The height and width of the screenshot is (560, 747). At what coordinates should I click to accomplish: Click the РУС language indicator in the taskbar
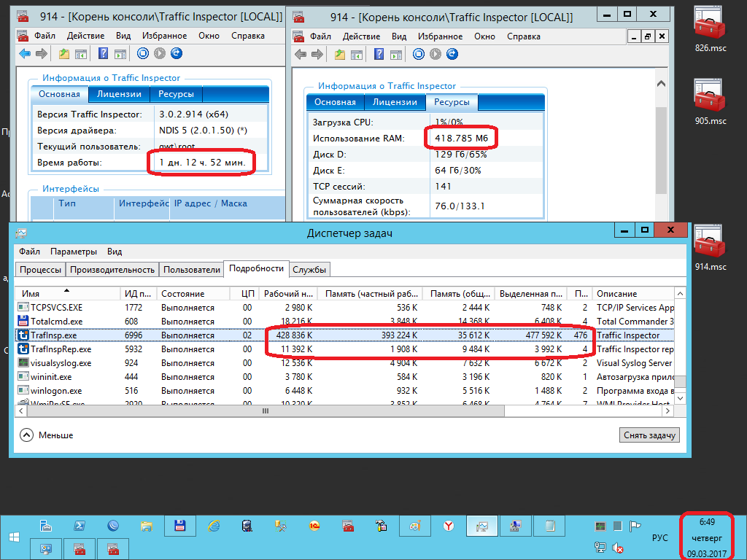point(659,537)
